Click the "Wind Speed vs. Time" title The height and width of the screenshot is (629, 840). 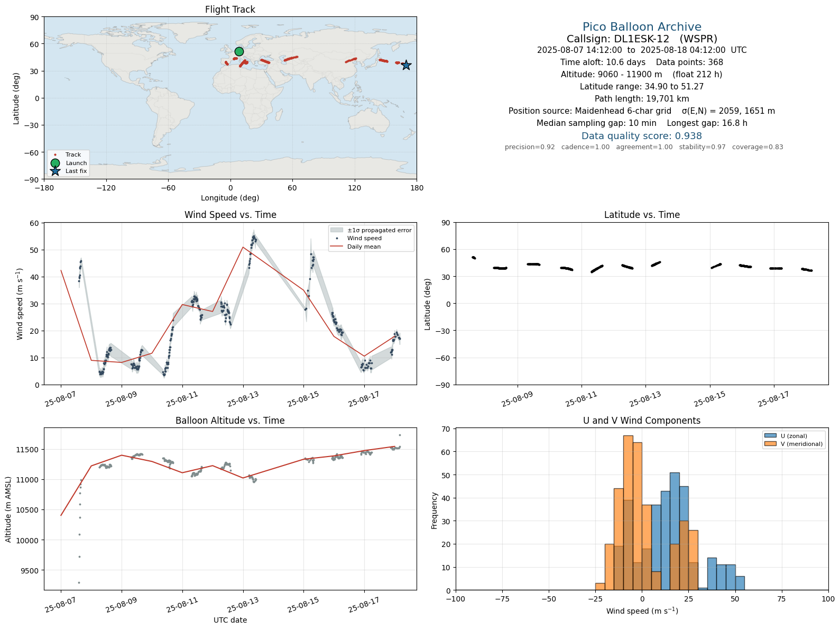[x=230, y=215]
